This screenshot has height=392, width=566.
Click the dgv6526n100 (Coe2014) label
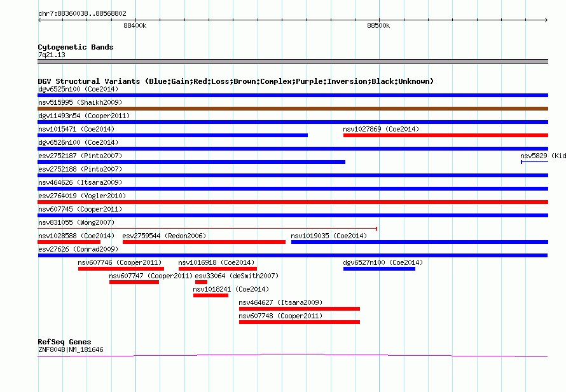click(78, 142)
